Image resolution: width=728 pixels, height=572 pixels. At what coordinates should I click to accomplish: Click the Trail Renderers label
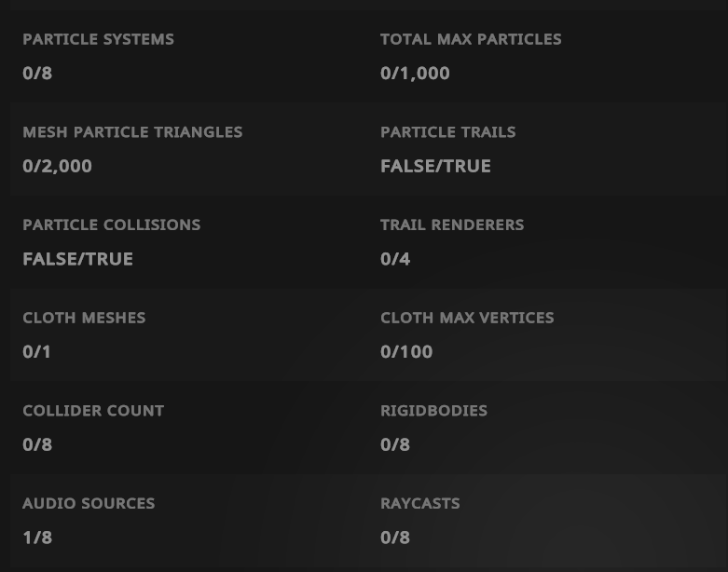pyautogui.click(x=452, y=225)
